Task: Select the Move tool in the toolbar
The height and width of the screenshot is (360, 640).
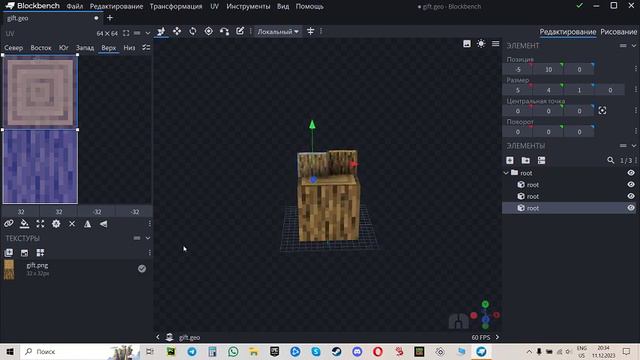Action: click(161, 31)
